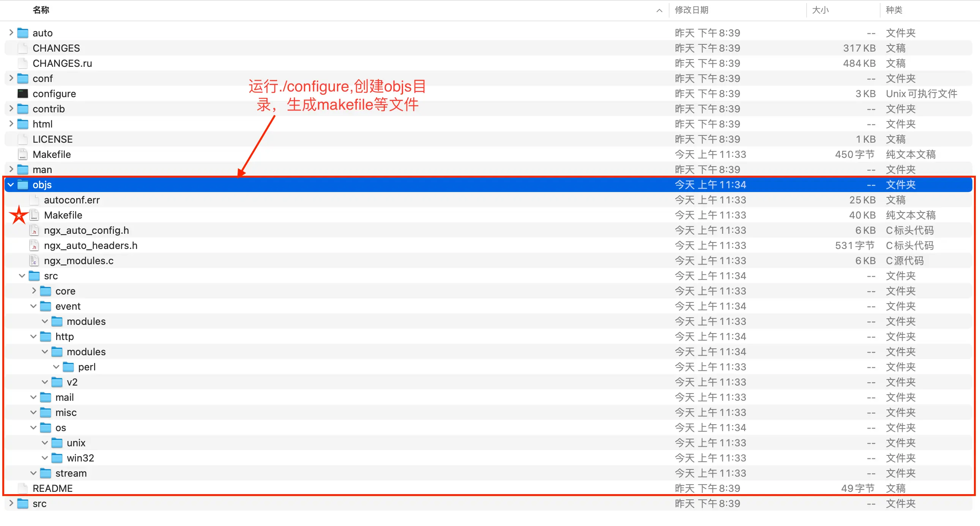Collapse the http folder chevron
Screen dimensions: 980x526
pos(33,337)
